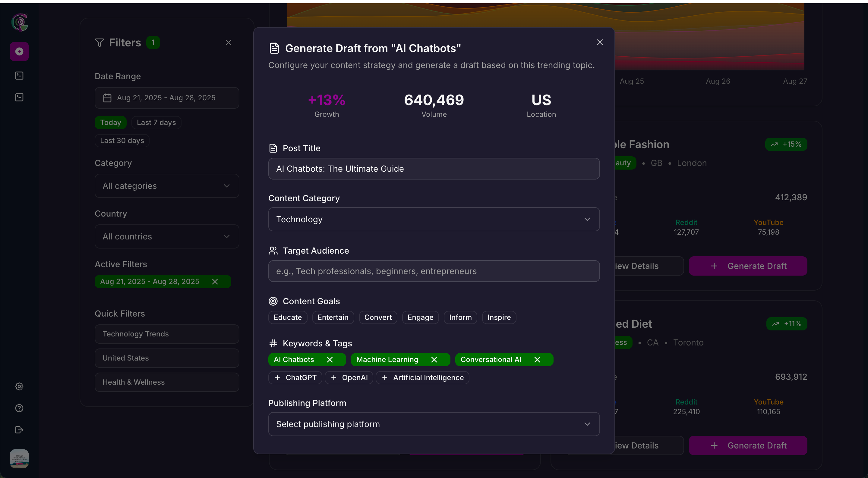Click the logout icon in sidebar
Viewport: 868px width, 478px height.
click(x=19, y=430)
